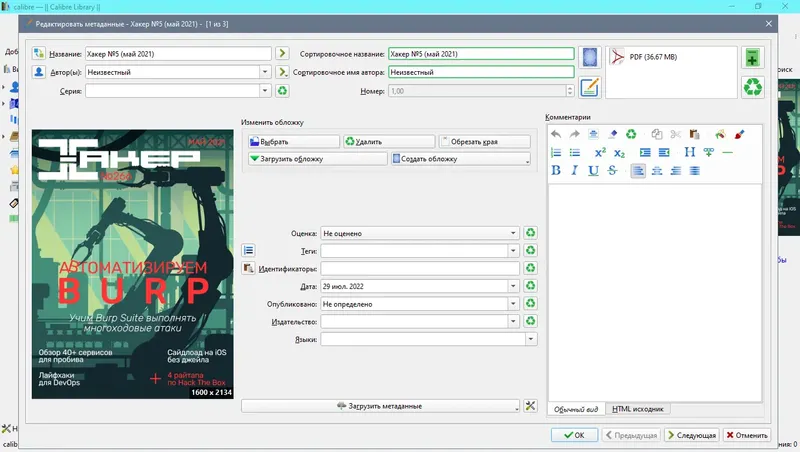The image size is (800, 452).
Task: Open the rating dropdown 'Не оценено'
Action: (419, 233)
